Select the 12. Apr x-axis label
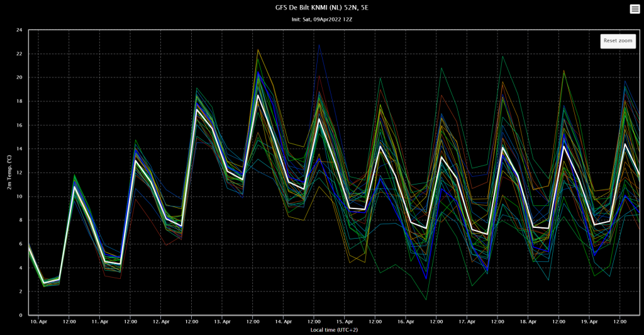The height and width of the screenshot is (335, 644). (x=161, y=322)
